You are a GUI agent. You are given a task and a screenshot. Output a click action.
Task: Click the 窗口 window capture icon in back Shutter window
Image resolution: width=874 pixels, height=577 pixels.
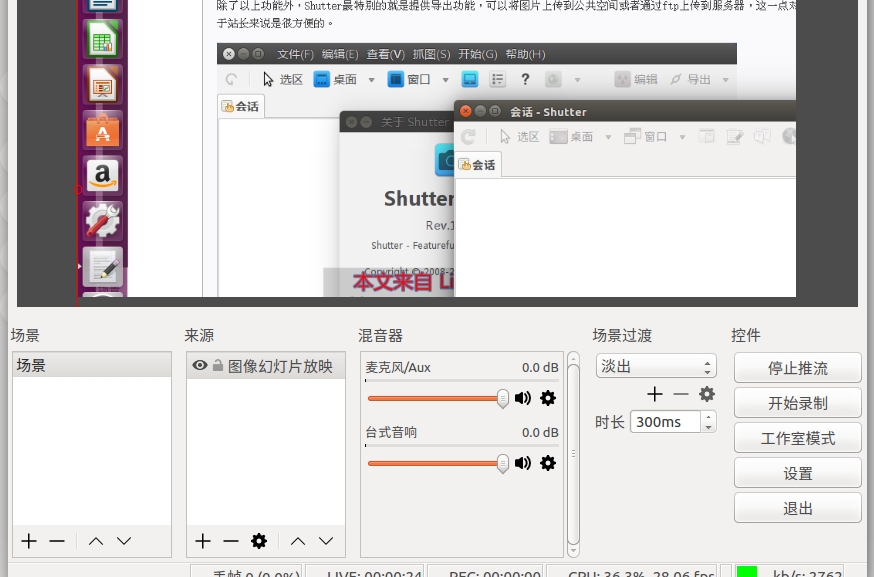pos(395,80)
